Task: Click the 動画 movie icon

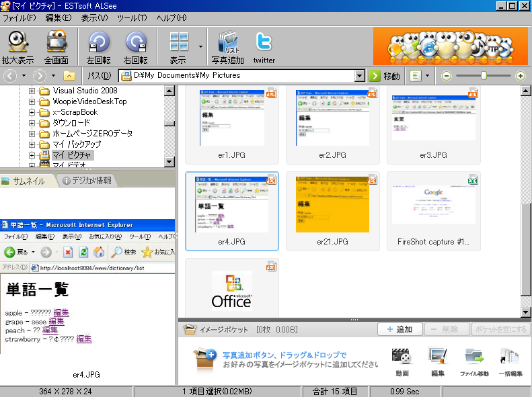Action: pos(402,362)
